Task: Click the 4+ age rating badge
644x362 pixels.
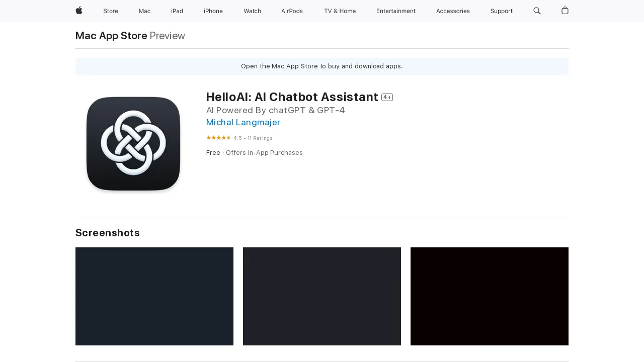Action: 387,97
